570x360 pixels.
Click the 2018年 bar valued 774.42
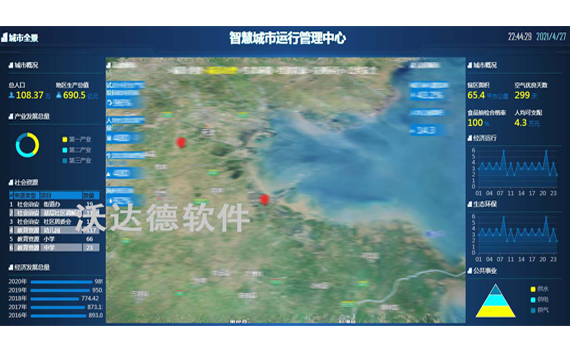(55, 299)
